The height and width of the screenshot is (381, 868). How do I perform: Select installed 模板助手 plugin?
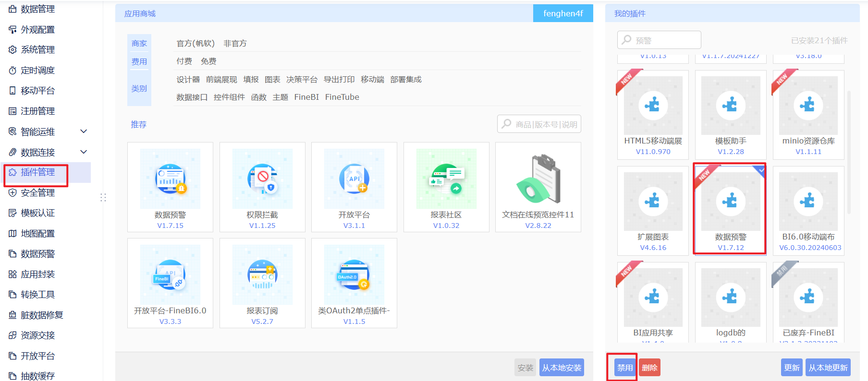click(731, 115)
